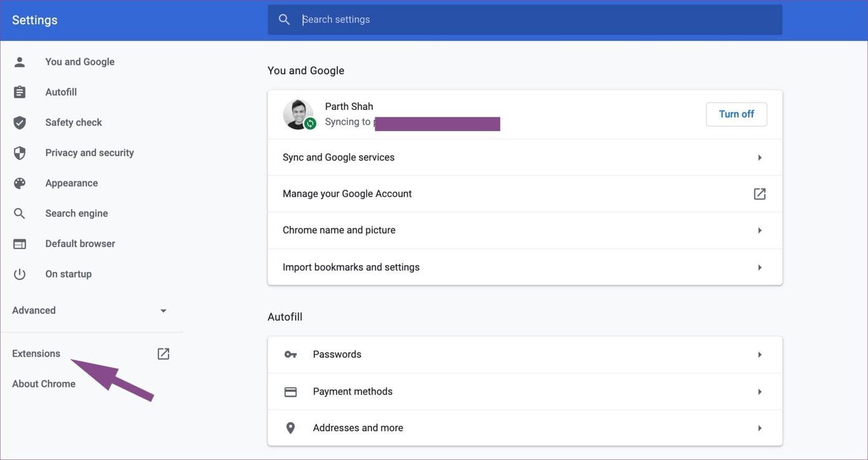Click the search magnifier icon in header
The image size is (868, 460).
284,19
